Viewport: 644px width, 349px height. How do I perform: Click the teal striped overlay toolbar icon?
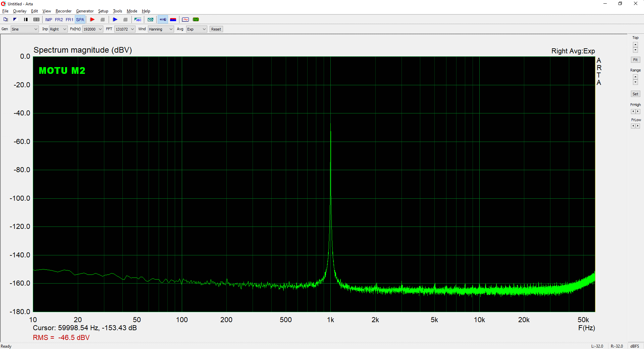[x=151, y=19]
